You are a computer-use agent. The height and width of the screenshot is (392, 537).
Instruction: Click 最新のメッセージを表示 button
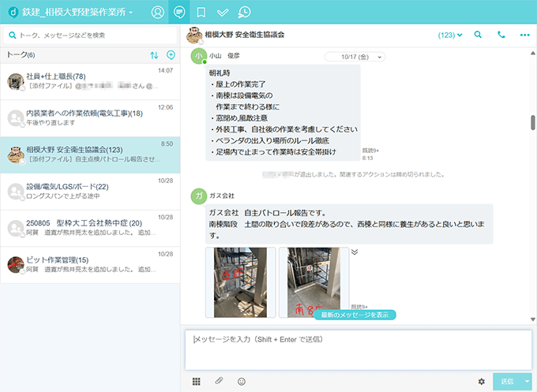355,315
